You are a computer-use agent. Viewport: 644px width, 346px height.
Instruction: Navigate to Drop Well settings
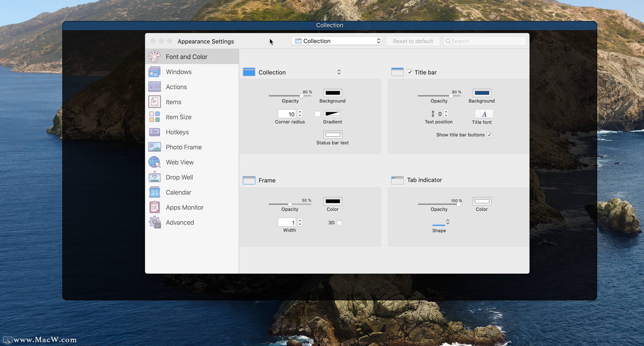pos(179,177)
